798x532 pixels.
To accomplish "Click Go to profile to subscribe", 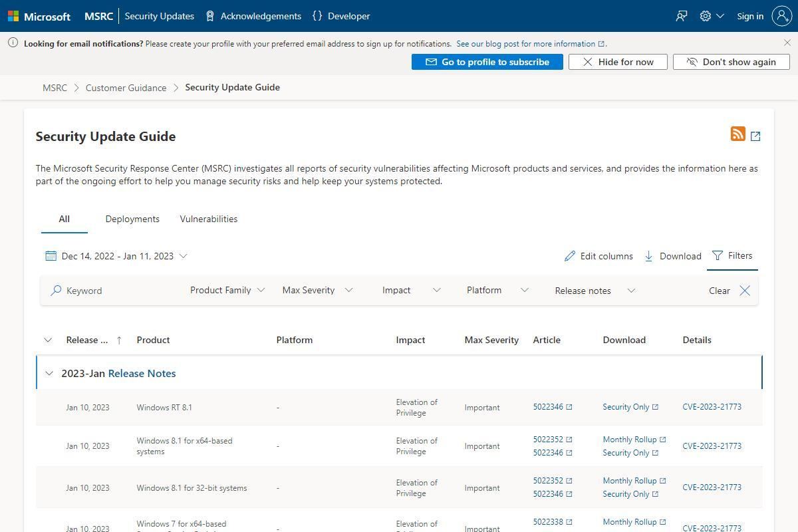I will 487,62.
